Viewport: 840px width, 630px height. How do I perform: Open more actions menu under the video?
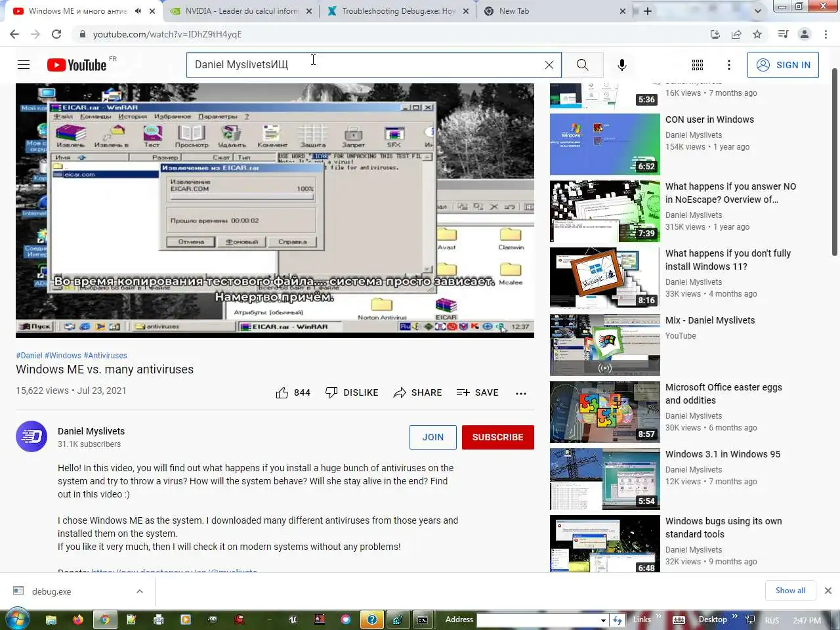521,393
